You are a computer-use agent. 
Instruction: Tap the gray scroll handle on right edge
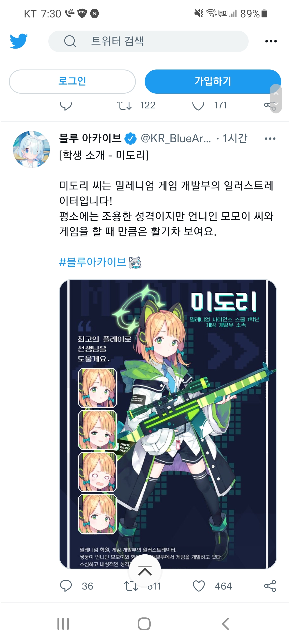coord(276,99)
